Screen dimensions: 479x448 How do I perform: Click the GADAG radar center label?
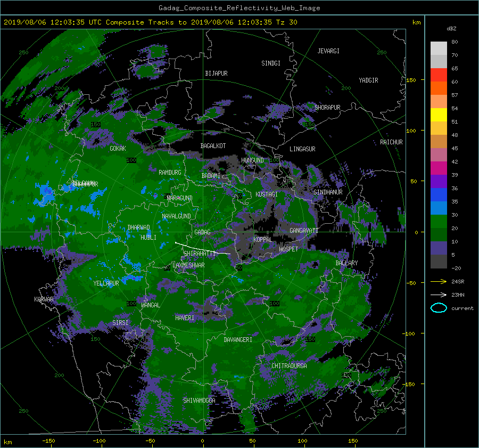coord(202,232)
